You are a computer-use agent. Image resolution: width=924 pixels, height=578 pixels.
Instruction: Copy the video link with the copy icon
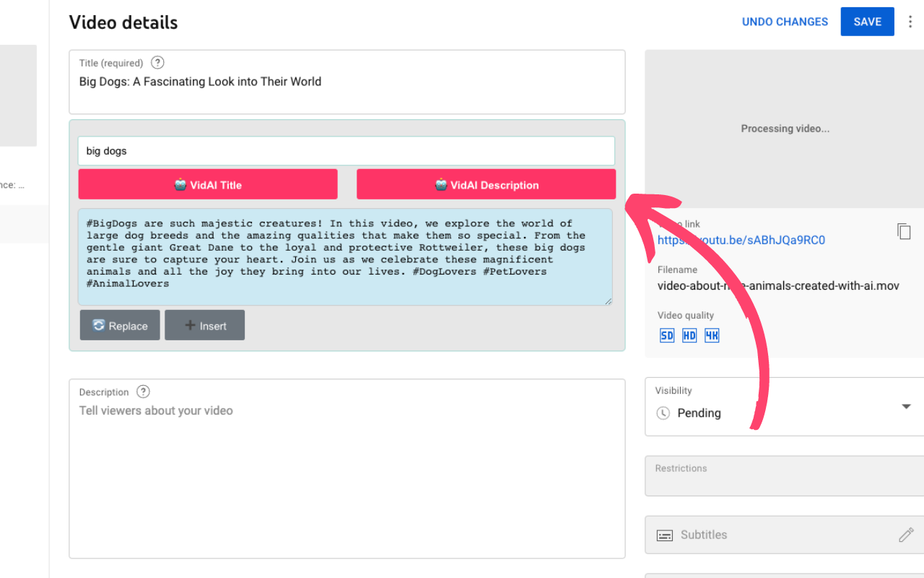tap(904, 231)
